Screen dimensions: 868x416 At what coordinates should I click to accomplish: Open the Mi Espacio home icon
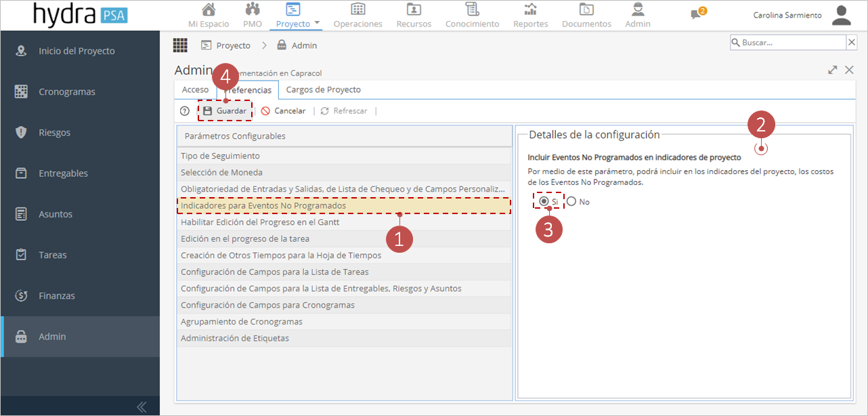209,9
